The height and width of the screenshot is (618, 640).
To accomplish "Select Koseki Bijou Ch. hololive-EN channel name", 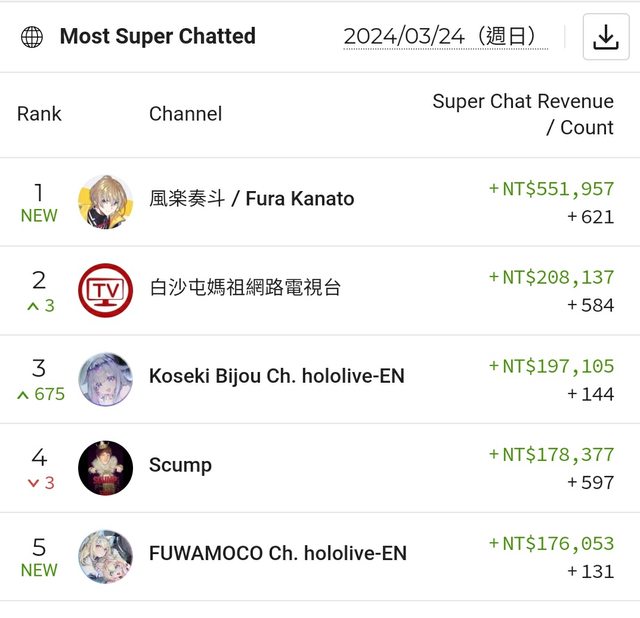I will [x=277, y=377].
